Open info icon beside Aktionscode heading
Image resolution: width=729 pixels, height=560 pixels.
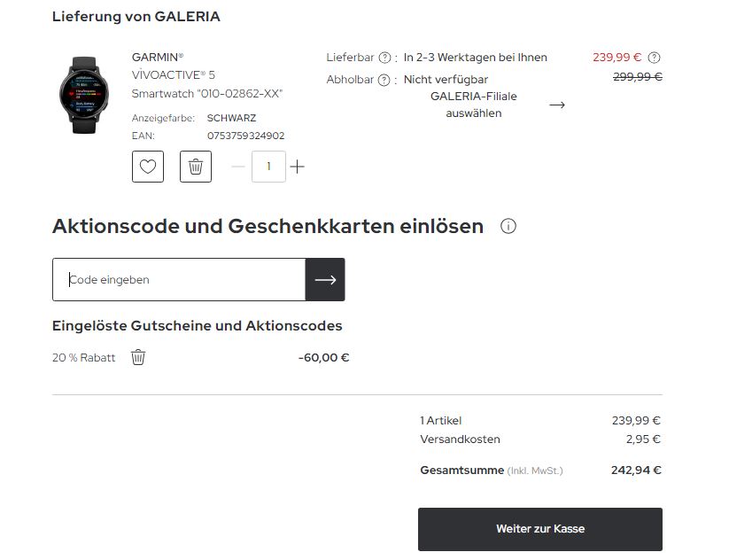[508, 226]
